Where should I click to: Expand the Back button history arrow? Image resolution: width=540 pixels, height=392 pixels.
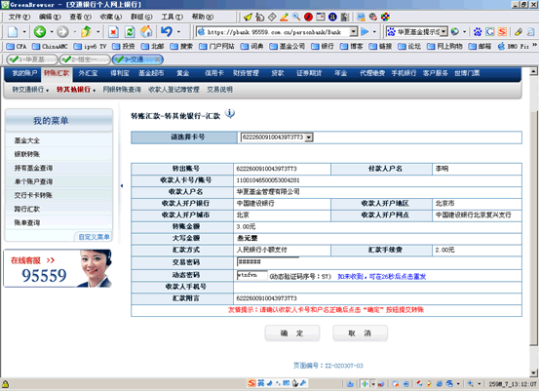(x=52, y=32)
